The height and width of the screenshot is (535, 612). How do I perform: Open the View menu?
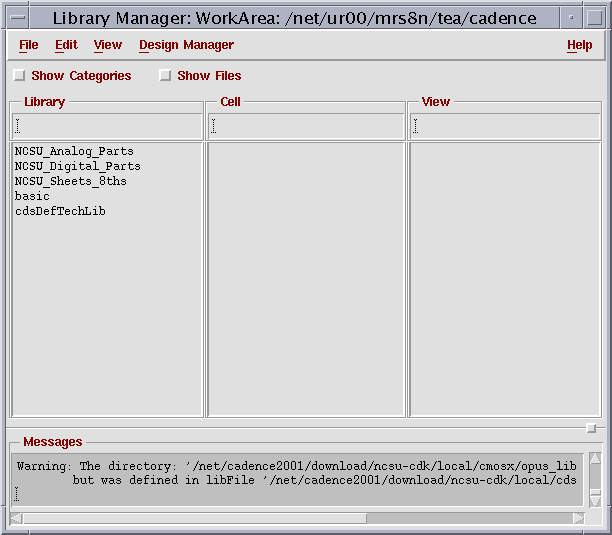coord(108,45)
